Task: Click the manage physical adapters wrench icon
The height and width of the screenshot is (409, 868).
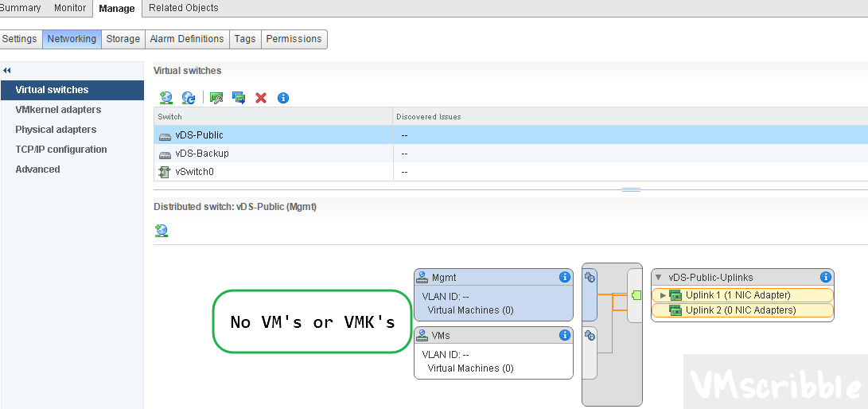Action: pyautogui.click(x=216, y=98)
